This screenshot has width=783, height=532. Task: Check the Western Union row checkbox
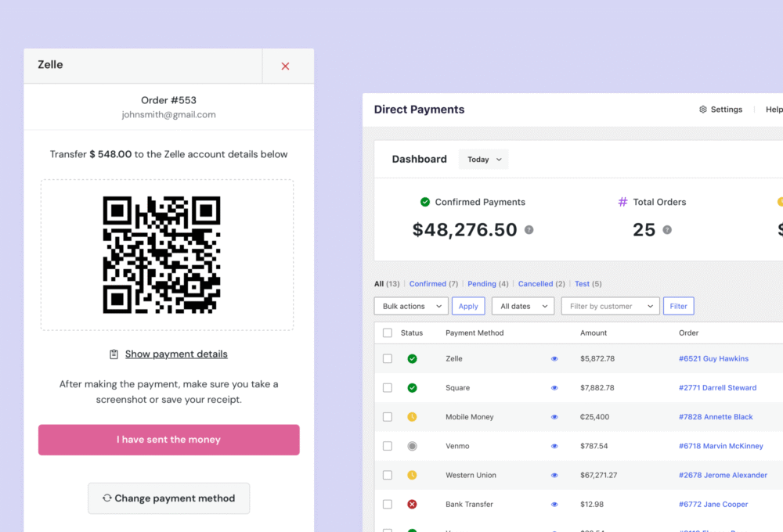(x=388, y=475)
